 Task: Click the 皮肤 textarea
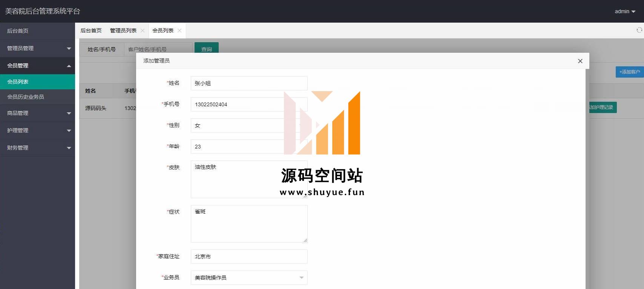249,179
